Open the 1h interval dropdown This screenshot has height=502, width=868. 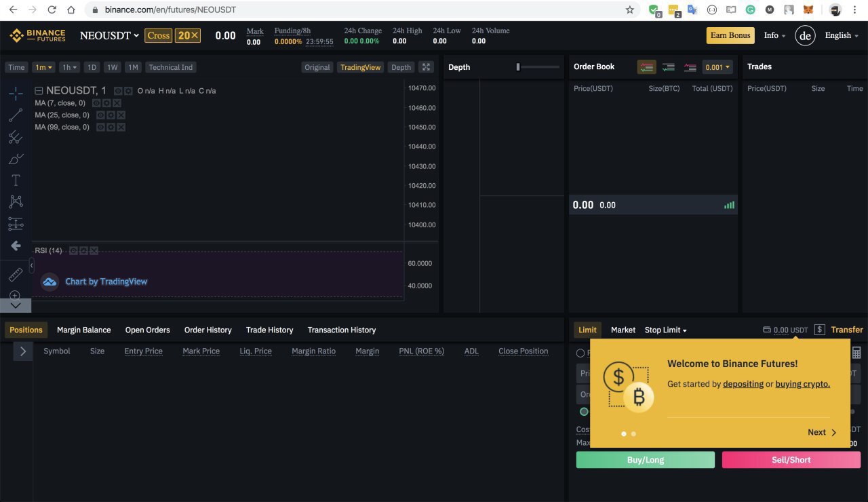point(69,67)
